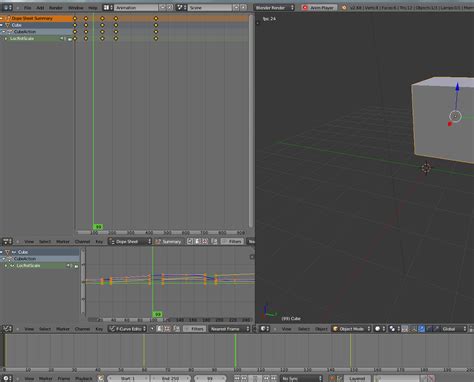Click the screen layout browse icon beside Animation
This screenshot has width=474, height=382.
pyautogui.click(x=108, y=7)
